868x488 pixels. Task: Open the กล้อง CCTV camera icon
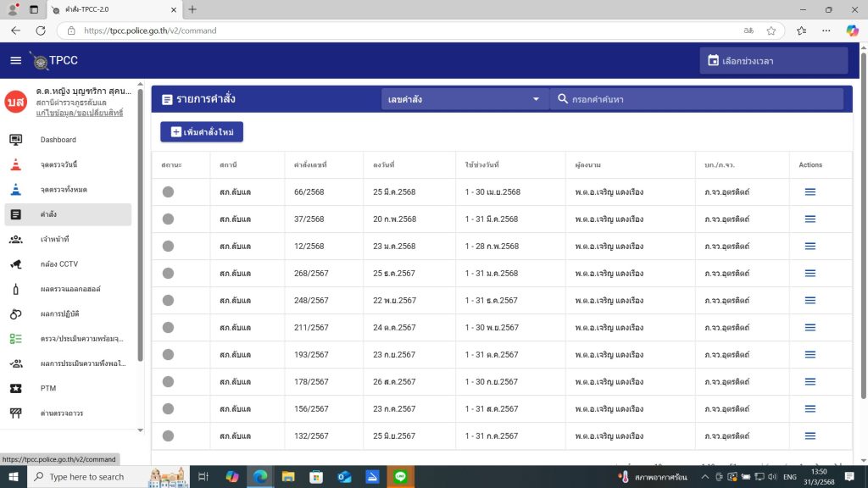[x=15, y=264]
